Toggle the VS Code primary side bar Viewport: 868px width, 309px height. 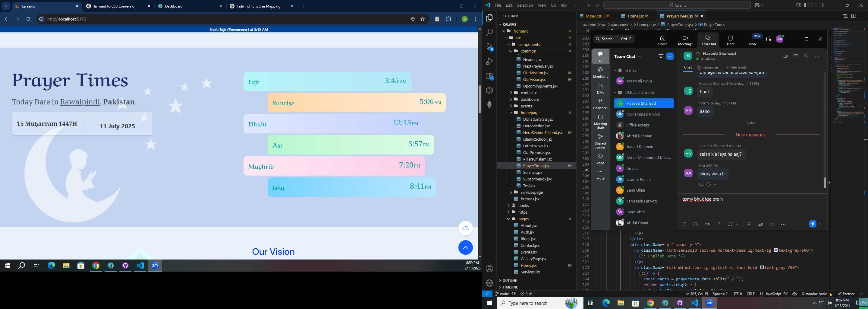(x=806, y=5)
